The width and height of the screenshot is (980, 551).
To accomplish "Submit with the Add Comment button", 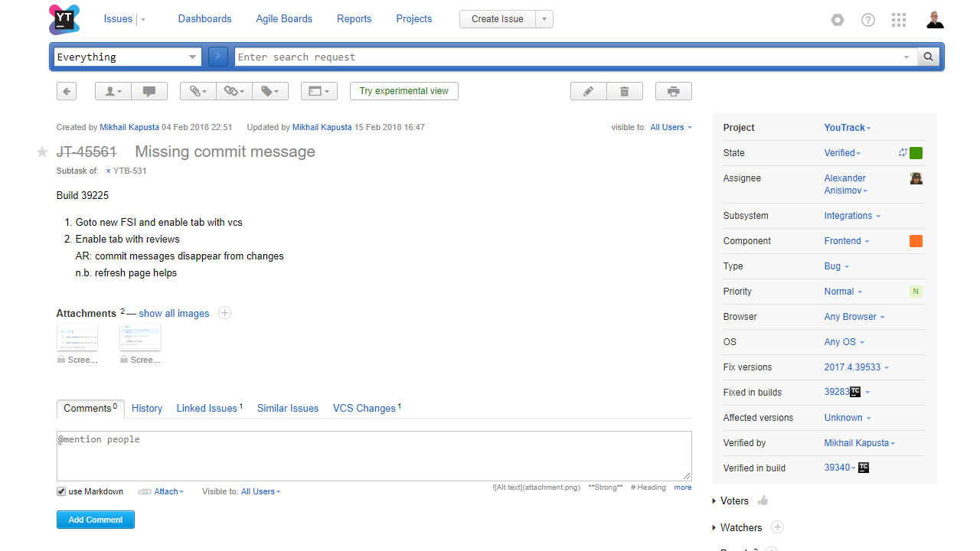I will click(96, 520).
